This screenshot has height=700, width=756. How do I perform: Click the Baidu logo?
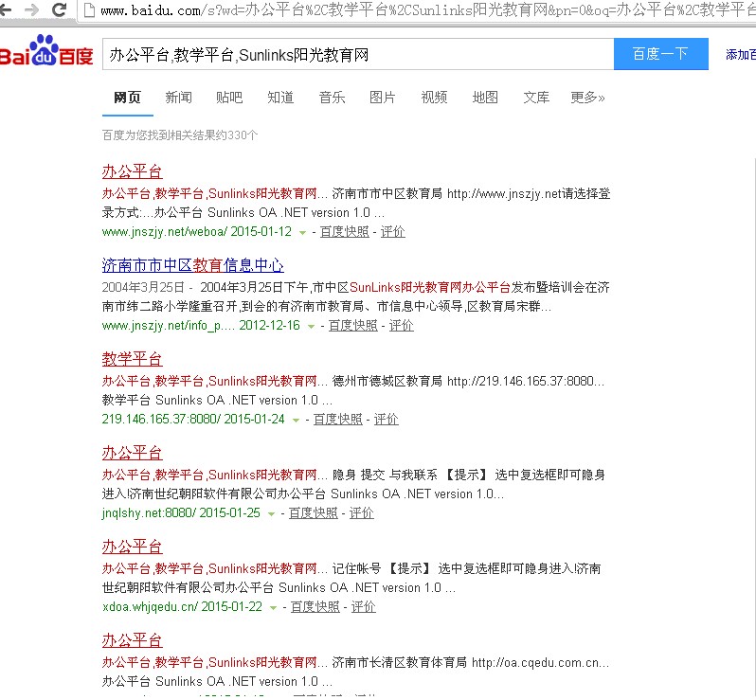tap(46, 50)
